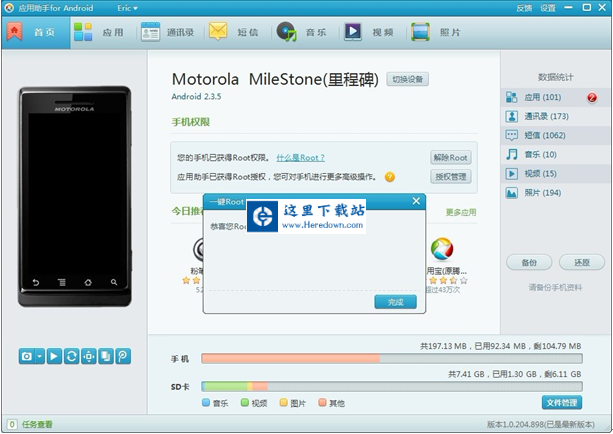This screenshot has width=613, height=434.
Task: Click the contacts icon in statistics list
Action: coord(511,116)
